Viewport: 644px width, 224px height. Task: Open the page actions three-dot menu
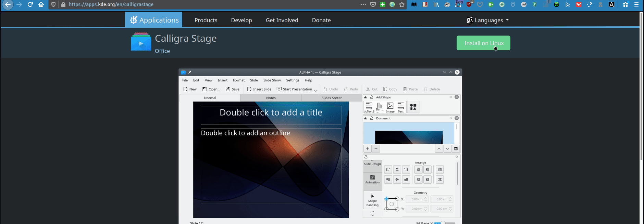pyautogui.click(x=363, y=4)
